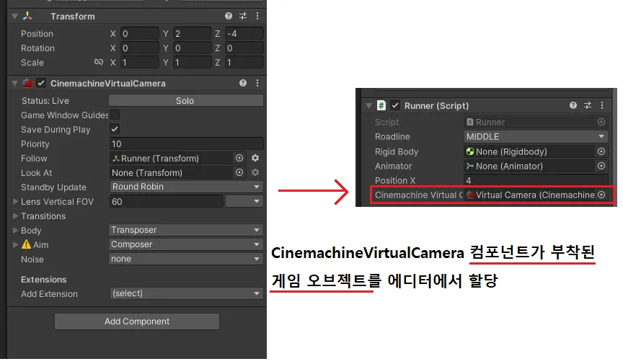Click Position X input field in Transform
The height and width of the screenshot is (364, 623).
click(139, 33)
